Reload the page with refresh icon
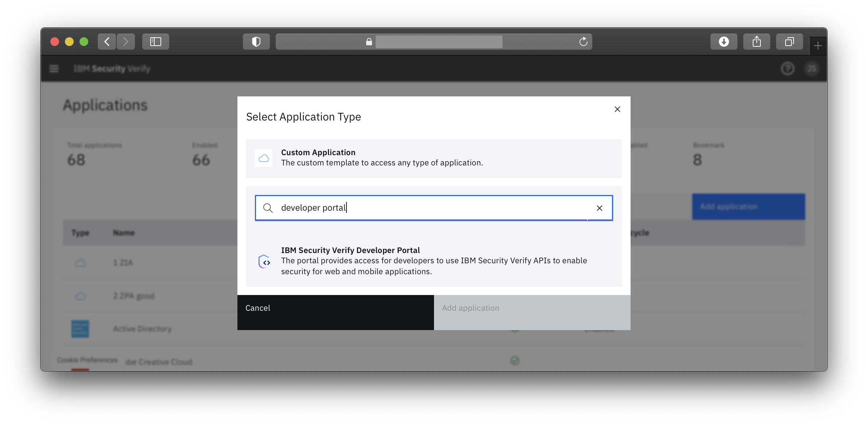This screenshot has height=425, width=868. 583,42
